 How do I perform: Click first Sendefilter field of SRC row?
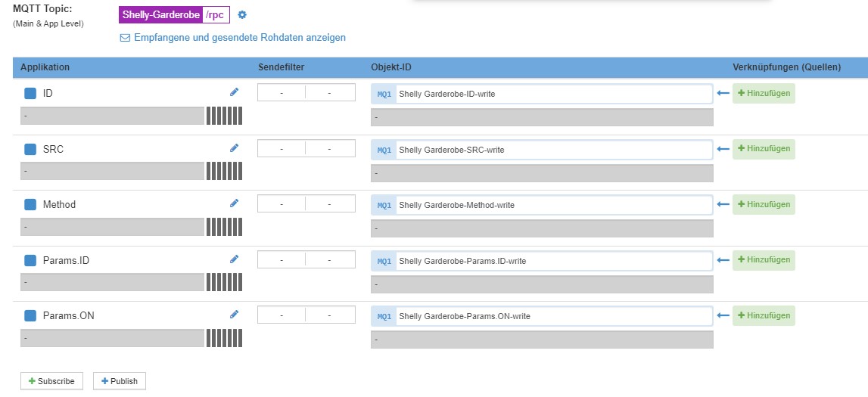coord(282,148)
